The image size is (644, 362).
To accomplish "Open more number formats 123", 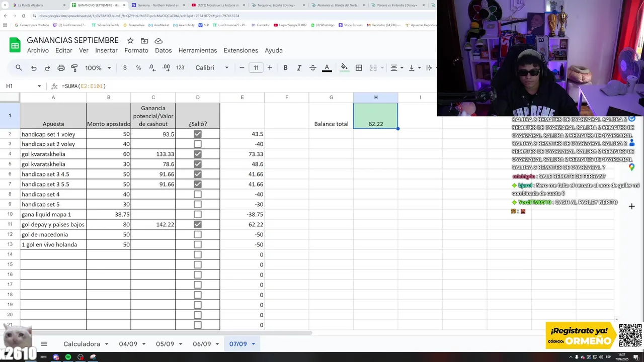I will pos(180,68).
